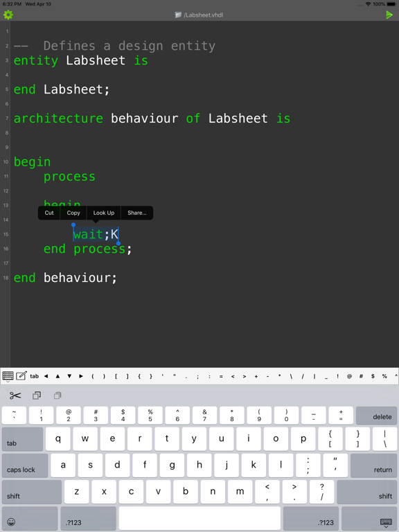This screenshot has width=399, height=532.
Task: Tap the space bar
Action: pyautogui.click(x=199, y=518)
